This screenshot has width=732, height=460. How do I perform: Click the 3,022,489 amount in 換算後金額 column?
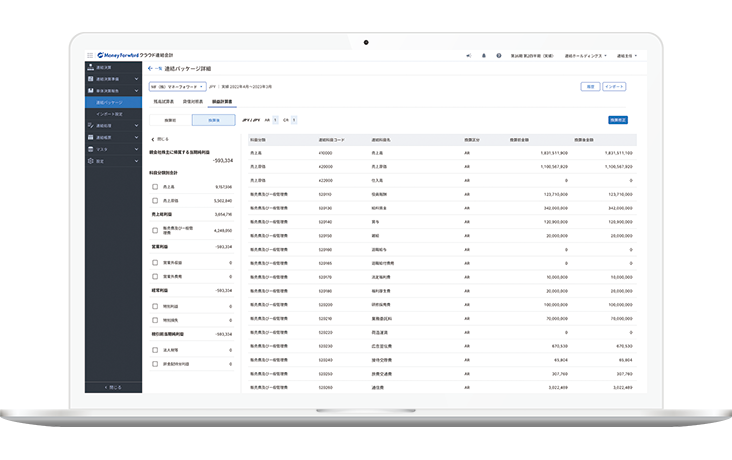point(623,388)
